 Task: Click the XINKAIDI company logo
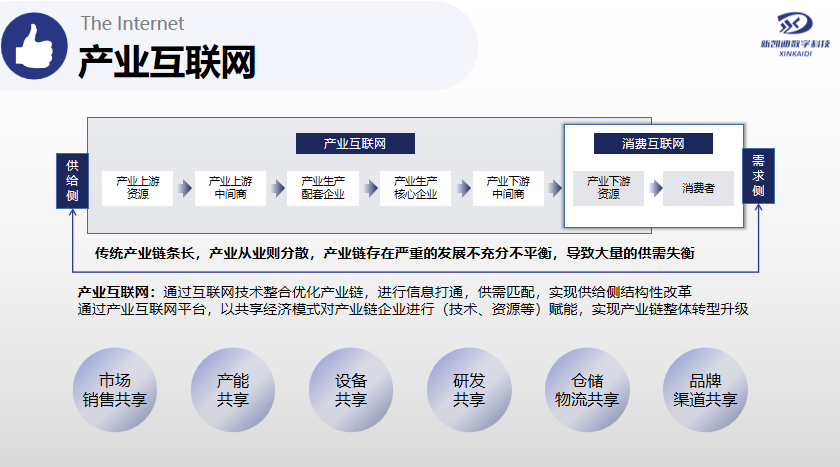coord(795,35)
